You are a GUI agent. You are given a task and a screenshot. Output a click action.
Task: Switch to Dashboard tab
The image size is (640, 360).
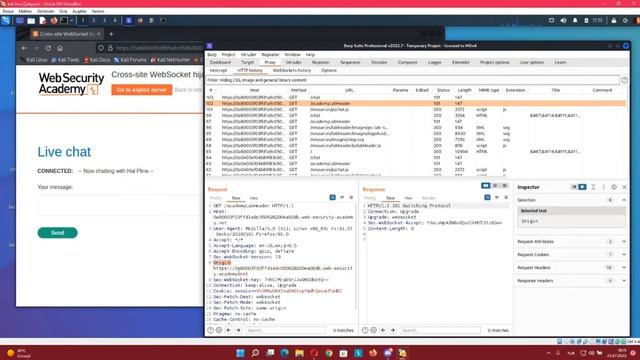coord(220,62)
